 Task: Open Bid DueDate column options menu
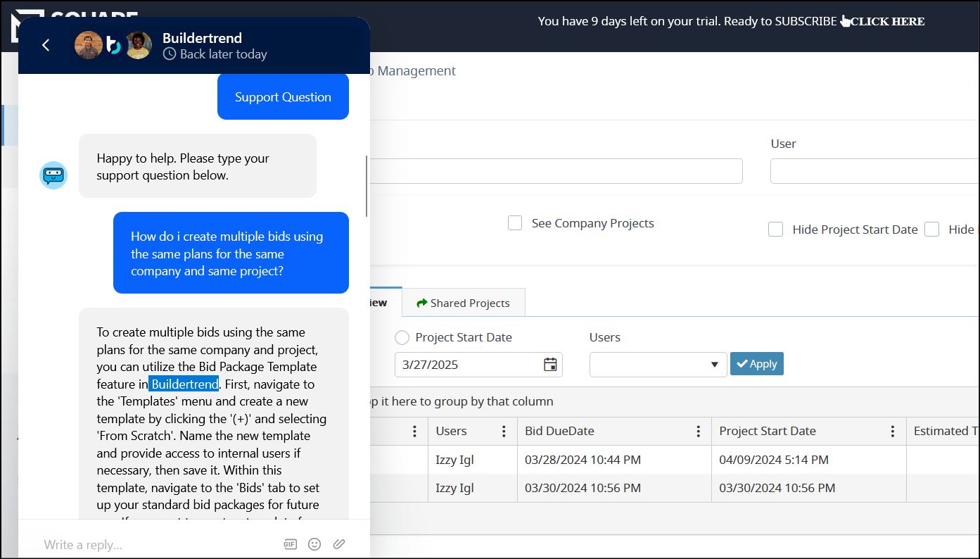pyautogui.click(x=698, y=431)
